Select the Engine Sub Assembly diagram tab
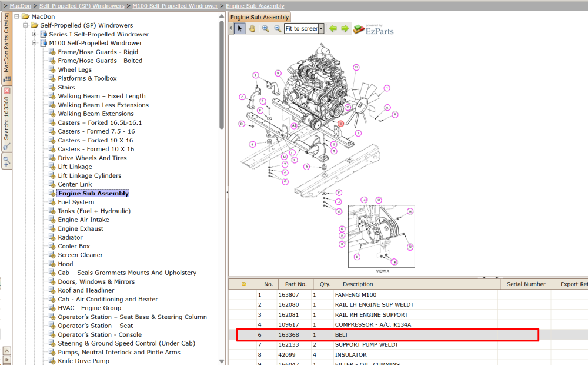 (259, 17)
